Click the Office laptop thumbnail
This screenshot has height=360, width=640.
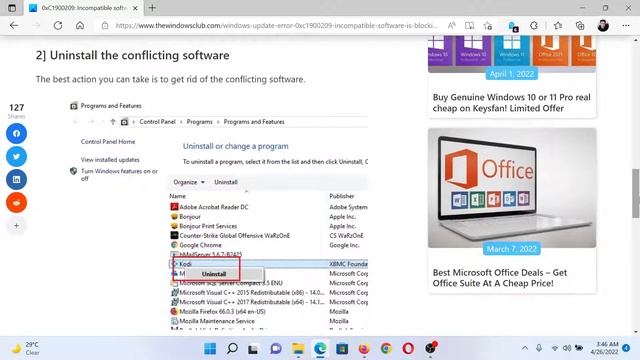[x=512, y=188]
